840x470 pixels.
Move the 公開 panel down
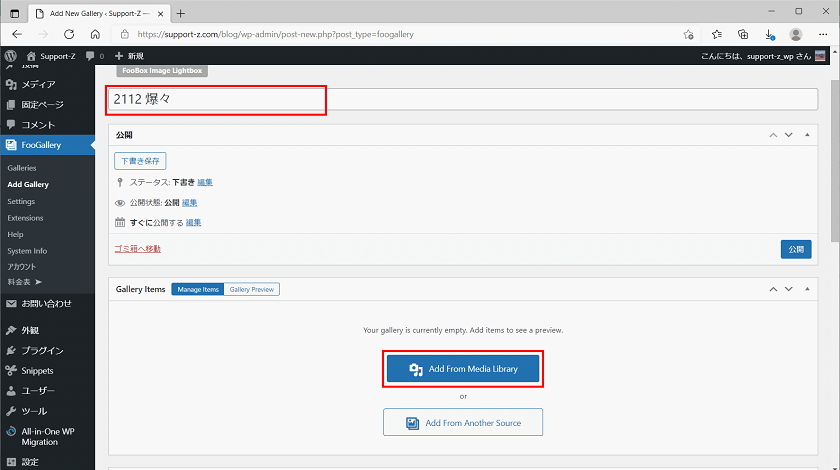point(789,134)
